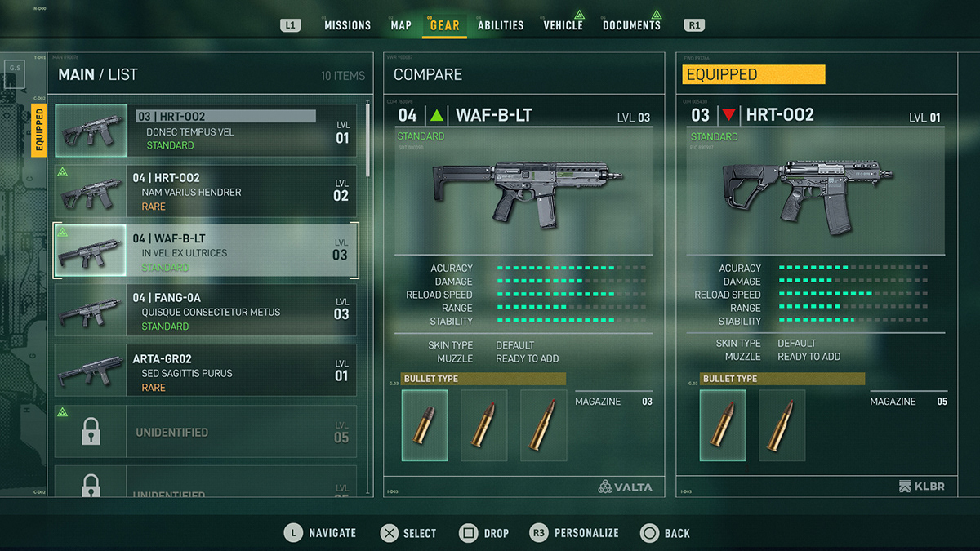Click the VALTA manufacturer logo
Image resolution: width=980 pixels, height=551 pixels.
point(625,487)
